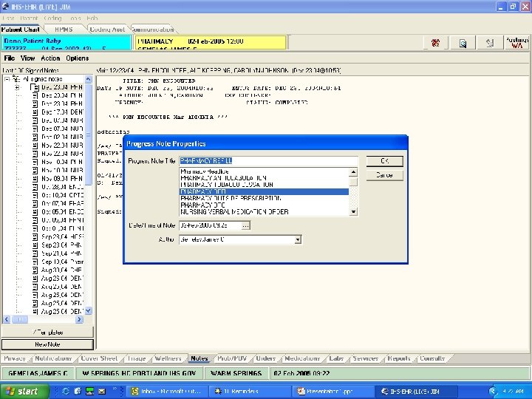The image size is (532, 399).
Task: Click the Date/Time of Note field
Action: pos(210,225)
